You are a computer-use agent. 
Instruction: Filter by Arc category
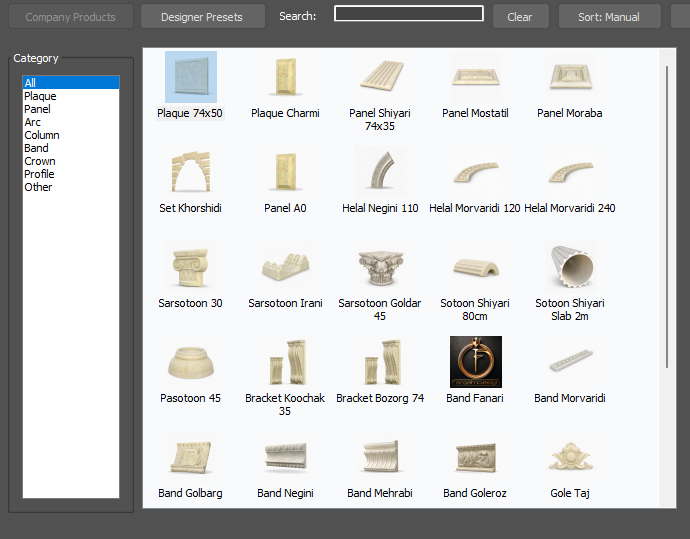click(x=71, y=122)
